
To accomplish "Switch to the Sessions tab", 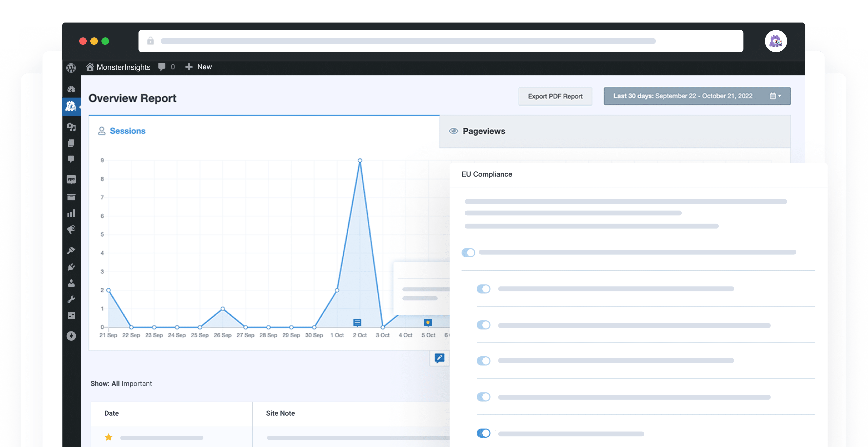I will pyautogui.click(x=127, y=131).
